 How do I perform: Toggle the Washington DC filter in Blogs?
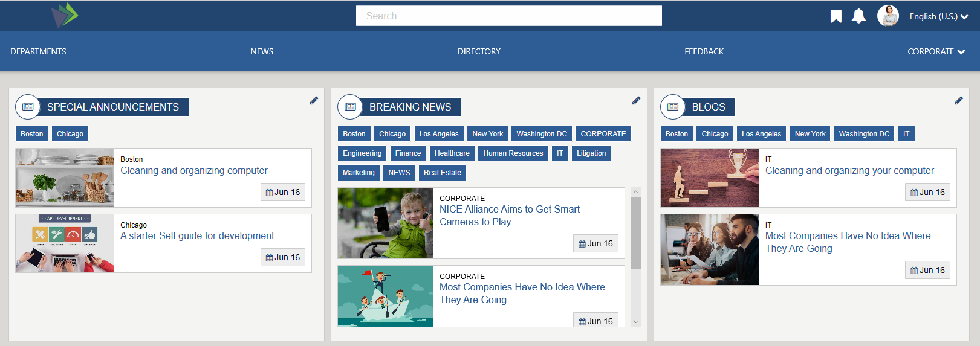point(864,134)
